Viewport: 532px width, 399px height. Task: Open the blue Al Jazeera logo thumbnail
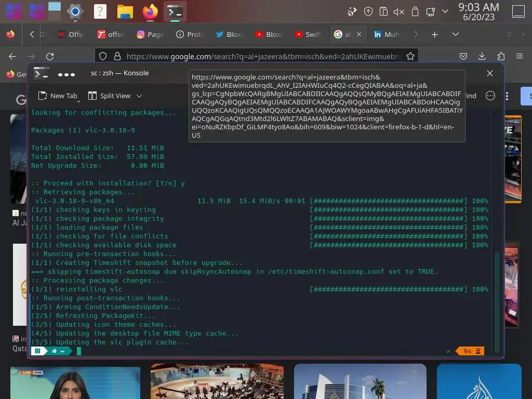click(x=479, y=381)
